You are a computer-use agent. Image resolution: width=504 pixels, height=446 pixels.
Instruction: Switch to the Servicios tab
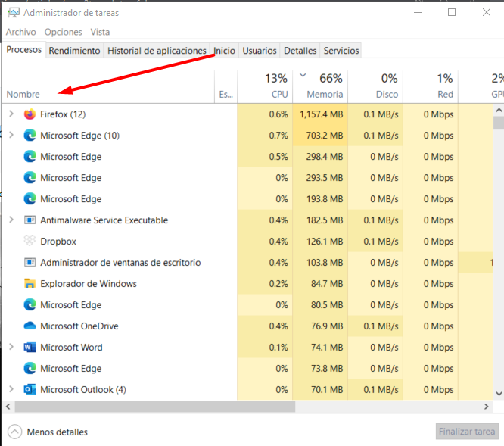pos(341,51)
